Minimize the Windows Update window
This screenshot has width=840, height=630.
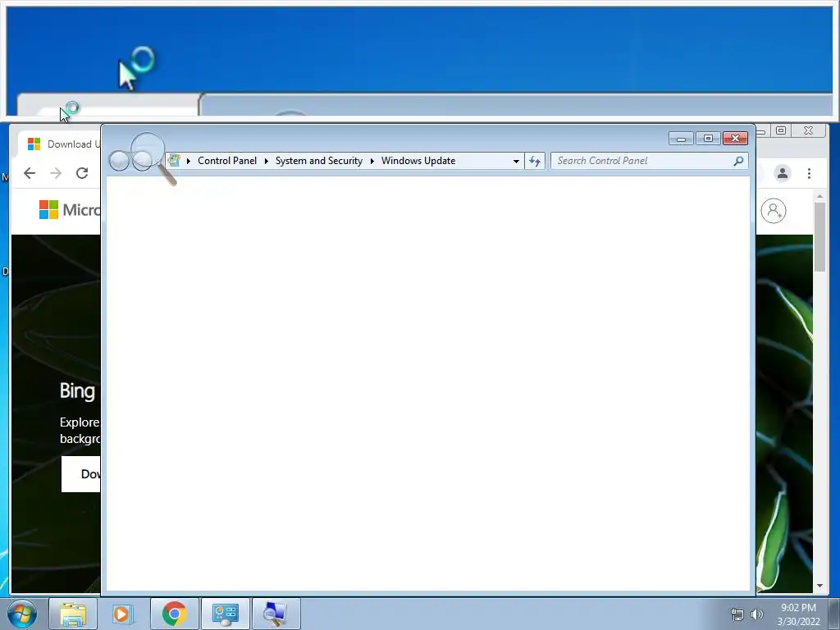point(681,139)
